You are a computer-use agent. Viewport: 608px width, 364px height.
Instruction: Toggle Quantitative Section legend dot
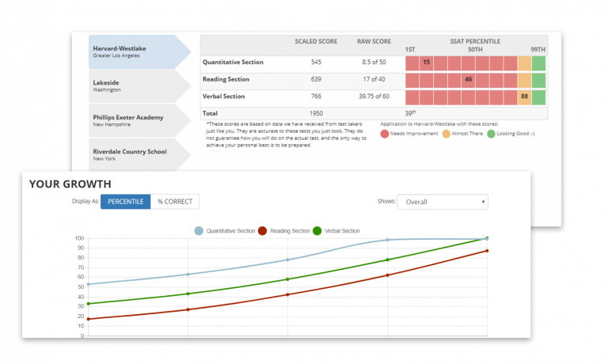tap(199, 231)
